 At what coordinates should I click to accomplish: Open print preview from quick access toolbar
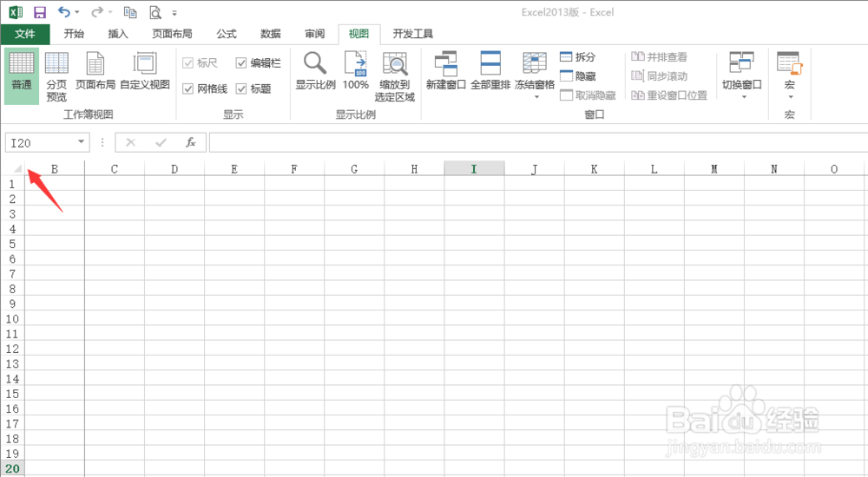[155, 12]
